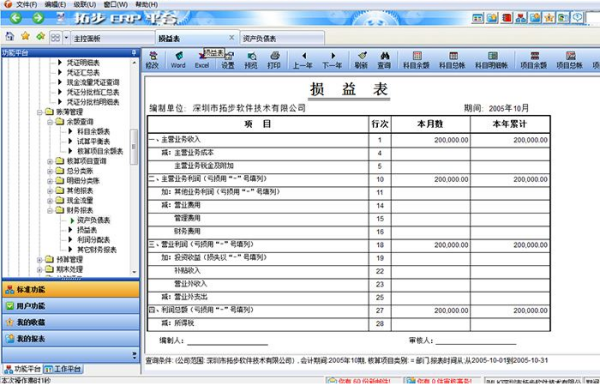Open the 项目总帐 toolbar icon
600x386 pixels.
pos(570,60)
